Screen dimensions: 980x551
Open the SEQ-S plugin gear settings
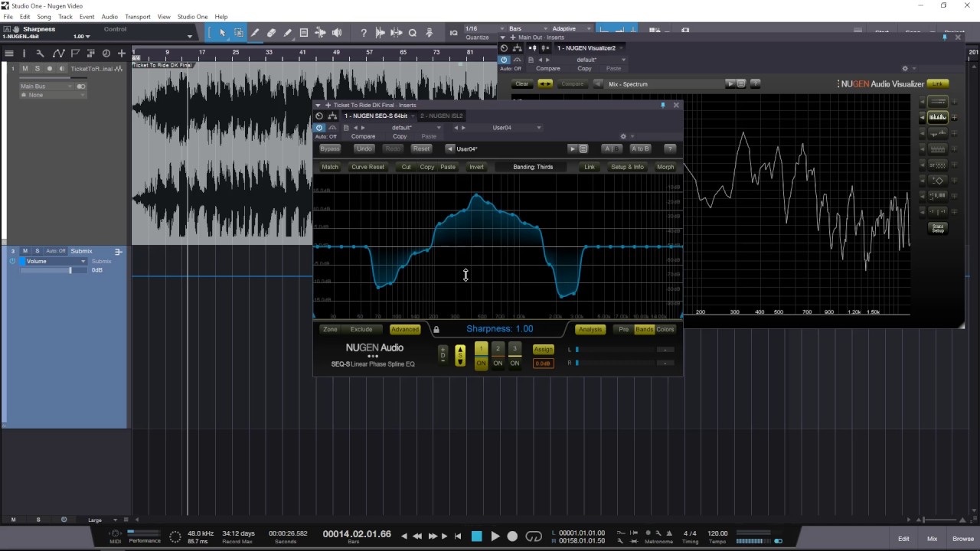tap(623, 136)
